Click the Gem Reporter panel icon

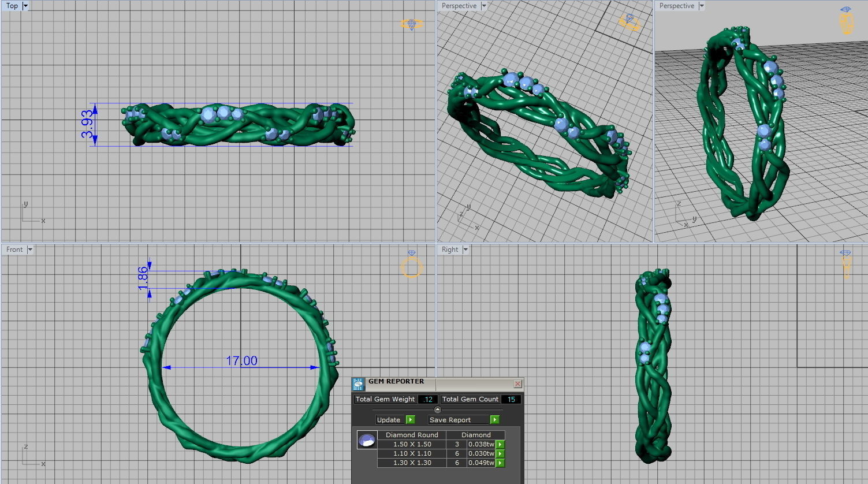[359, 384]
